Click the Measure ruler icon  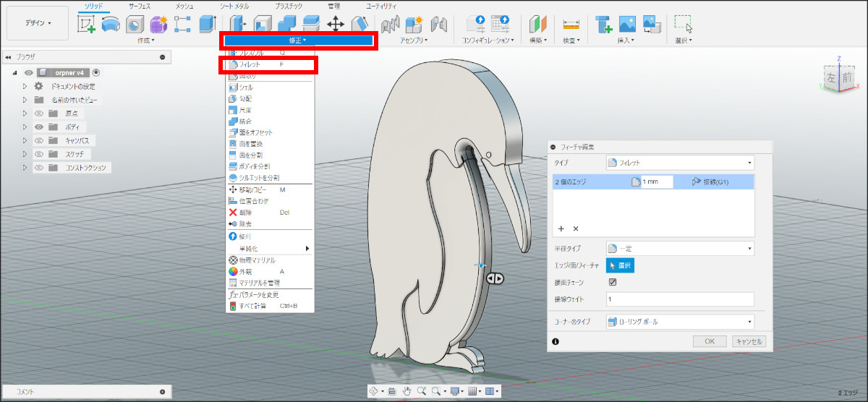[571, 24]
